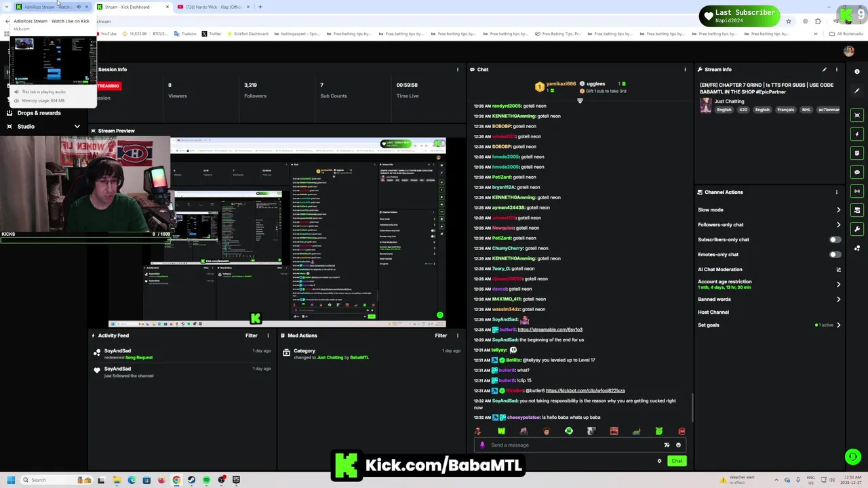Mute the AdinRoss Stream tab audio icon

(x=78, y=7)
